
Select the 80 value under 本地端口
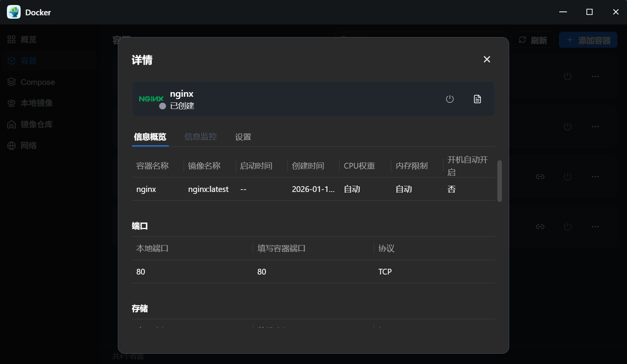coord(141,272)
